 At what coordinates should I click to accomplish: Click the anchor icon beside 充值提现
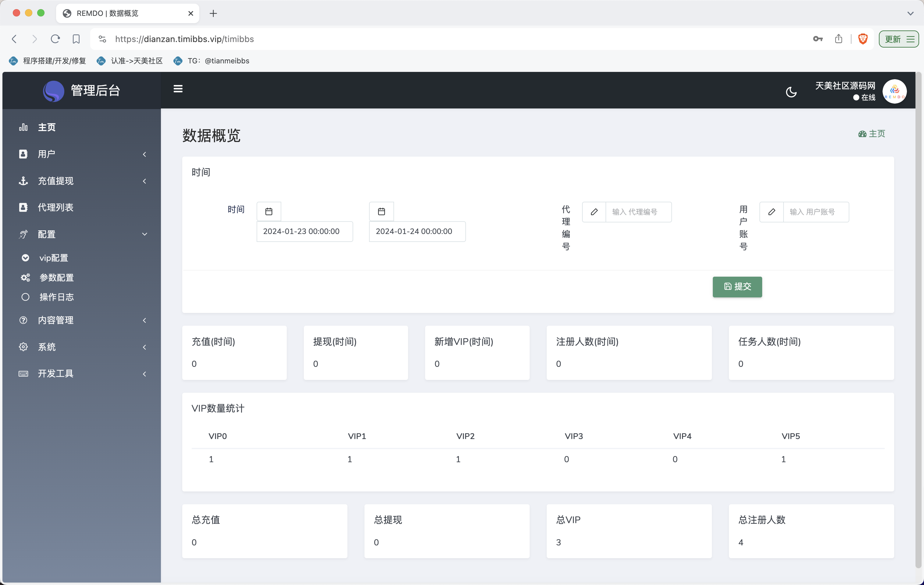click(x=23, y=181)
